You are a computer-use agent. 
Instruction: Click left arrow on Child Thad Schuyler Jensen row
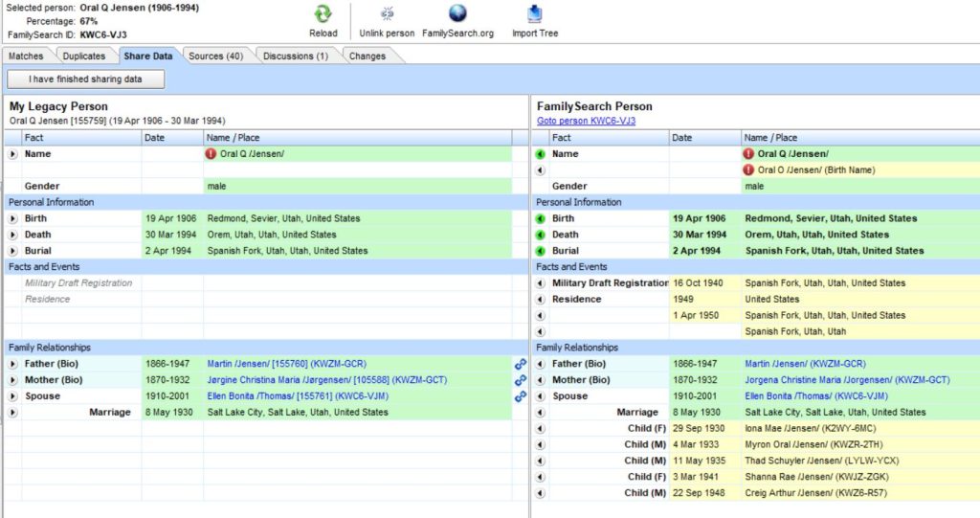point(541,462)
